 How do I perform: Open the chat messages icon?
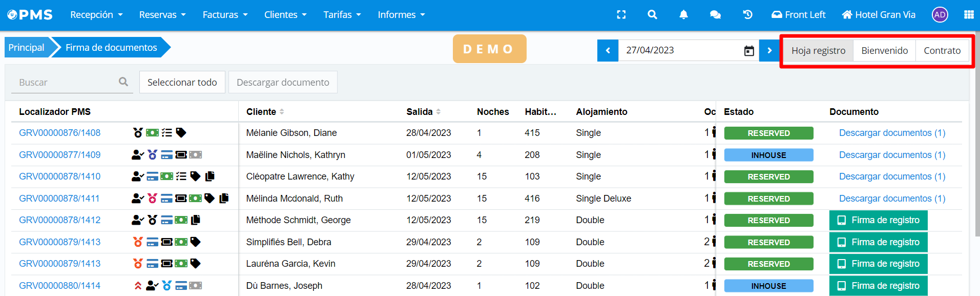click(x=715, y=15)
